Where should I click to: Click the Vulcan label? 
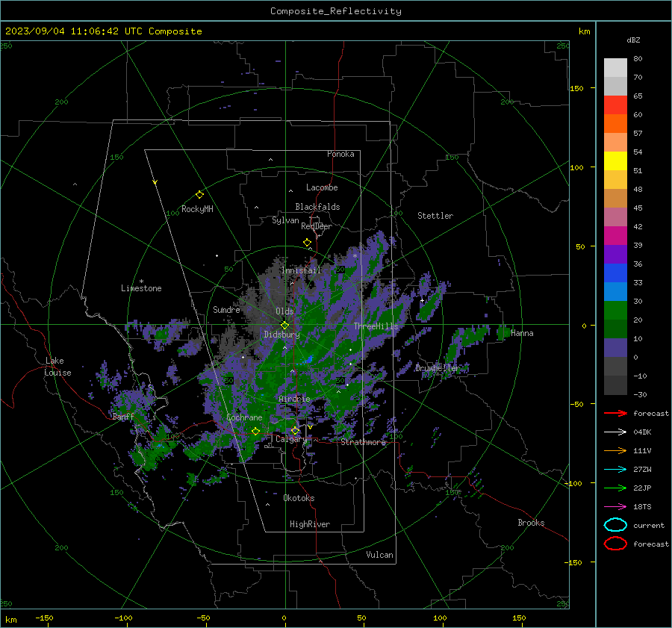(x=380, y=555)
